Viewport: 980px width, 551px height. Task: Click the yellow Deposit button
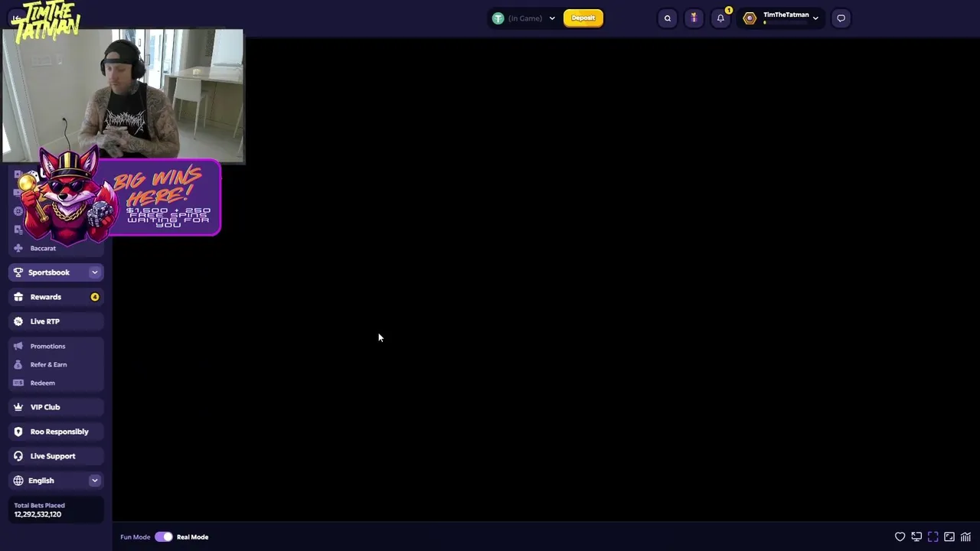pos(583,18)
